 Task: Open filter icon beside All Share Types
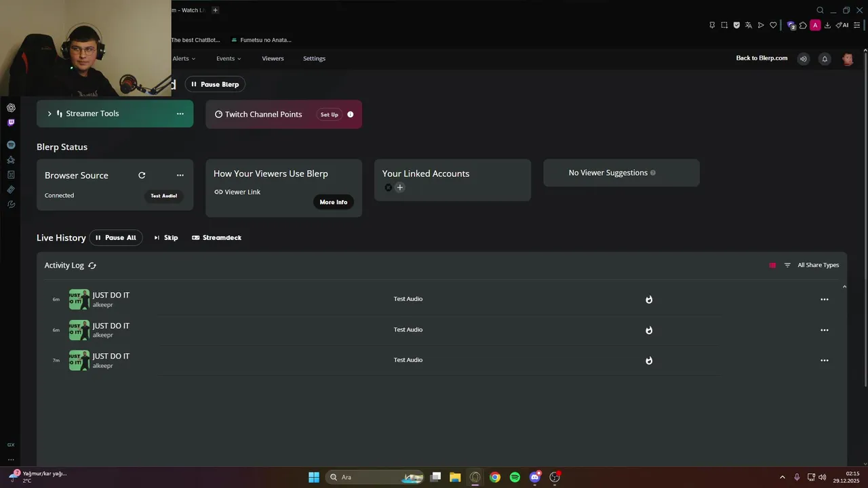tap(787, 266)
